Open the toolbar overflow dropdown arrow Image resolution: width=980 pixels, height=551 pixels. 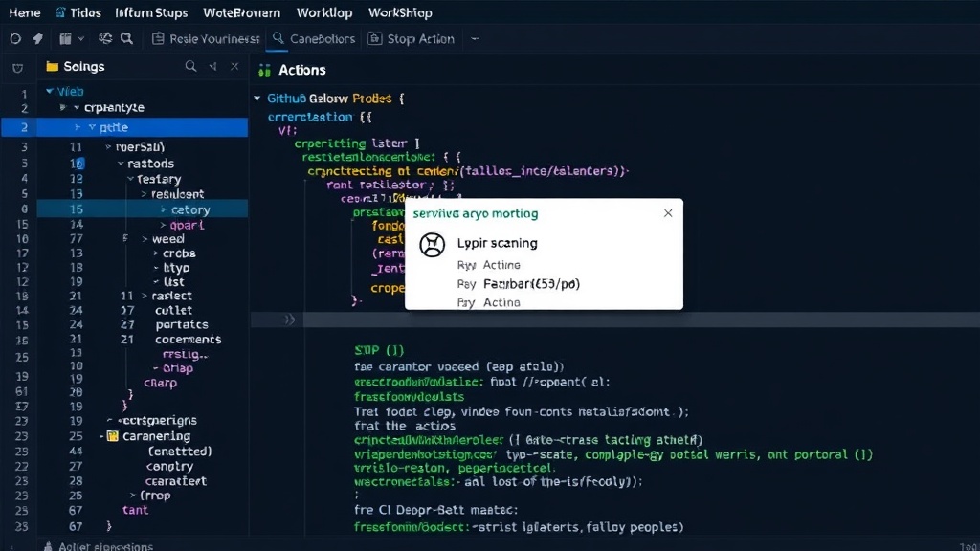click(x=475, y=38)
